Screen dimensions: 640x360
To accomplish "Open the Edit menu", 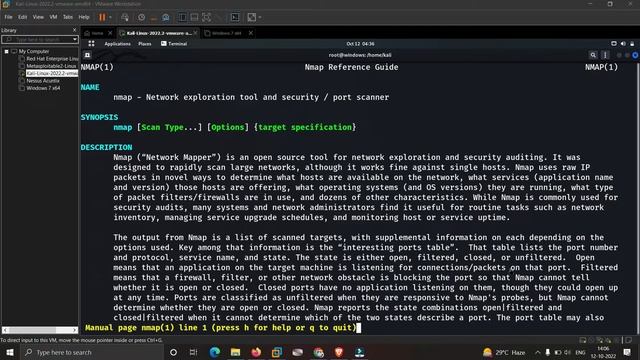I will pyautogui.click(x=22, y=17).
